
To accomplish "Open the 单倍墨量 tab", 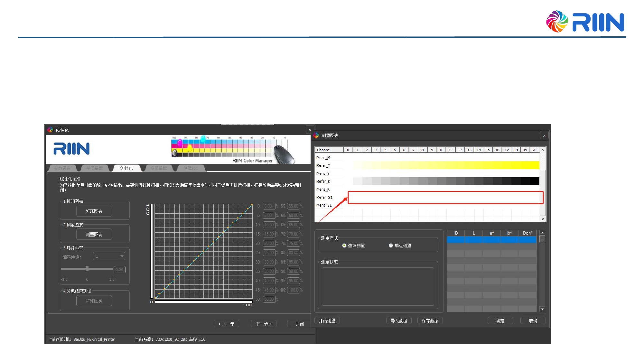I will 94,168.
